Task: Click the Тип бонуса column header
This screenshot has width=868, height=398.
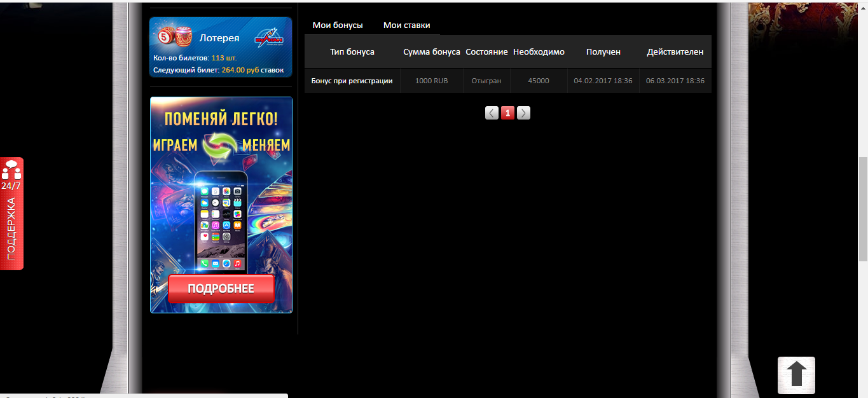Action: [x=352, y=52]
